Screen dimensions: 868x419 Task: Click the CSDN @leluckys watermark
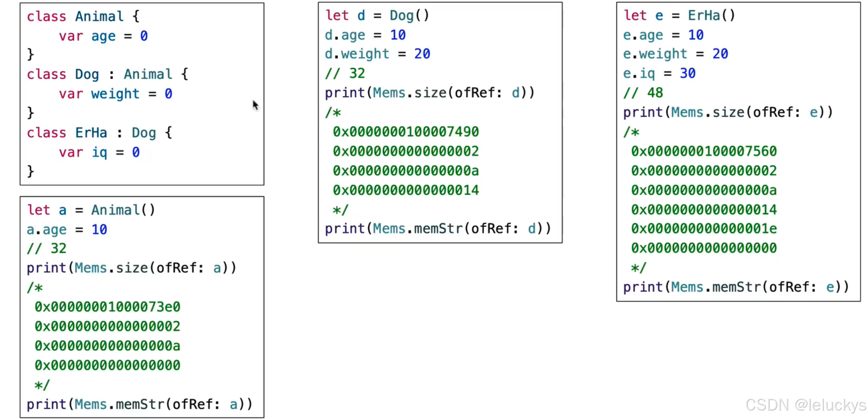coord(805,405)
